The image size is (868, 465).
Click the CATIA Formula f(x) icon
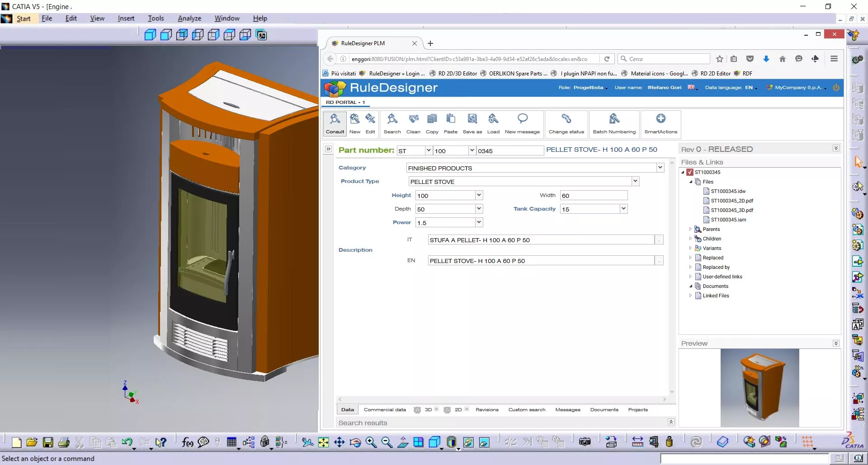pyautogui.click(x=187, y=442)
